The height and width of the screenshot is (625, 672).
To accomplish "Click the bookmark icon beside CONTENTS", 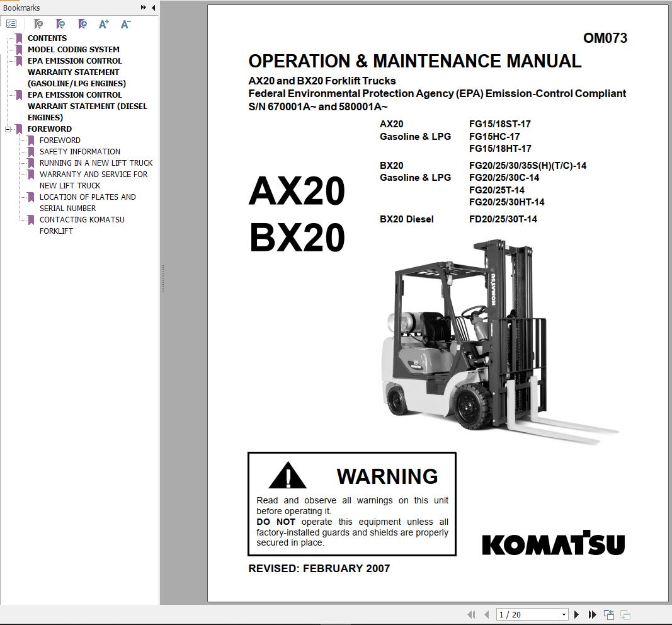I will pyautogui.click(x=19, y=38).
